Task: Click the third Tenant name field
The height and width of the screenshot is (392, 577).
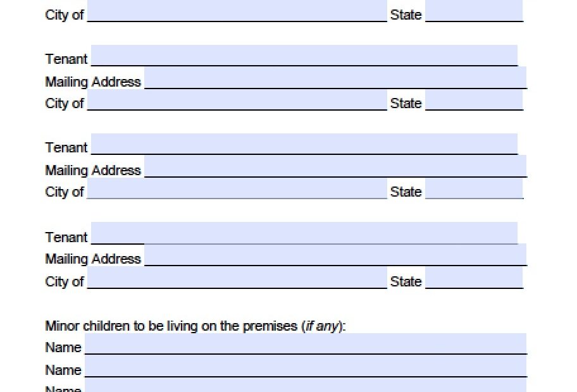Action: (x=304, y=233)
